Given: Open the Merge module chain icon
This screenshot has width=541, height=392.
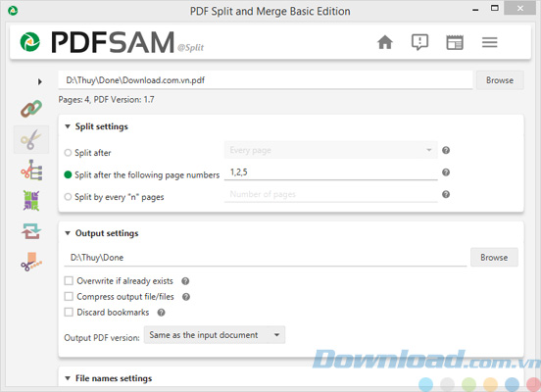Looking at the screenshot, I should 31,109.
